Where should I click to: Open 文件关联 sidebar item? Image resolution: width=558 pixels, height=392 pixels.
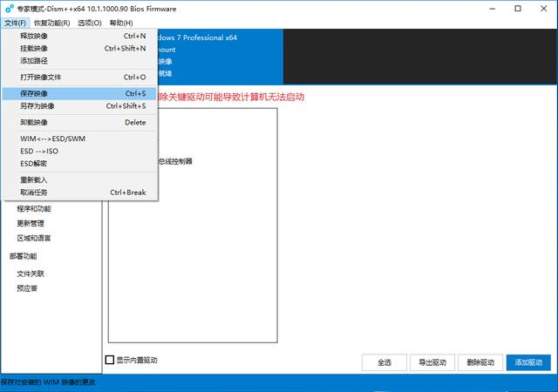pyautogui.click(x=31, y=274)
